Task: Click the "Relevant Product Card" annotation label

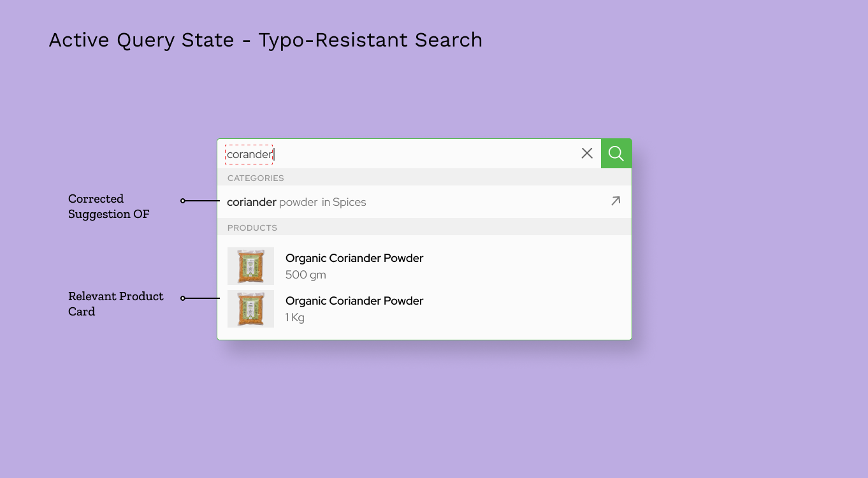Action: (115, 304)
